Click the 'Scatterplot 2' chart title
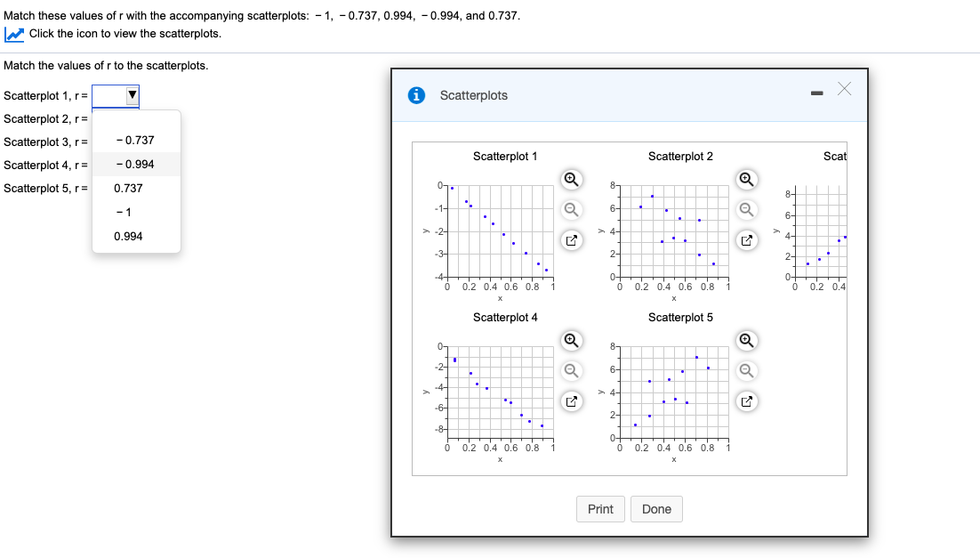 [x=680, y=157]
